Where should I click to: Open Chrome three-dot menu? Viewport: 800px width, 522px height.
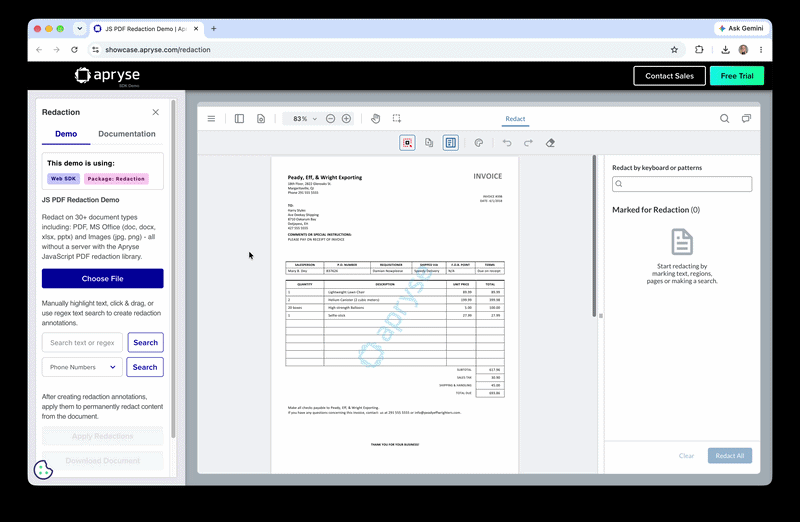tap(761, 49)
